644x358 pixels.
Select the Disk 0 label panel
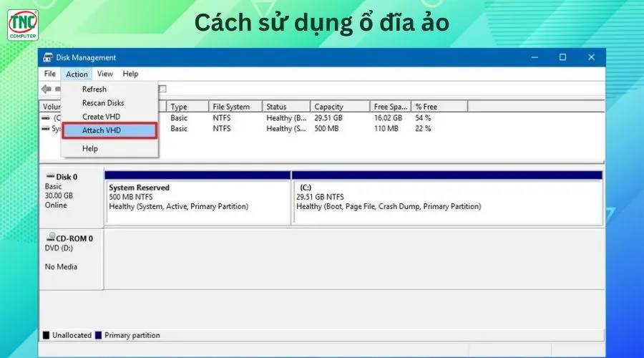point(71,198)
